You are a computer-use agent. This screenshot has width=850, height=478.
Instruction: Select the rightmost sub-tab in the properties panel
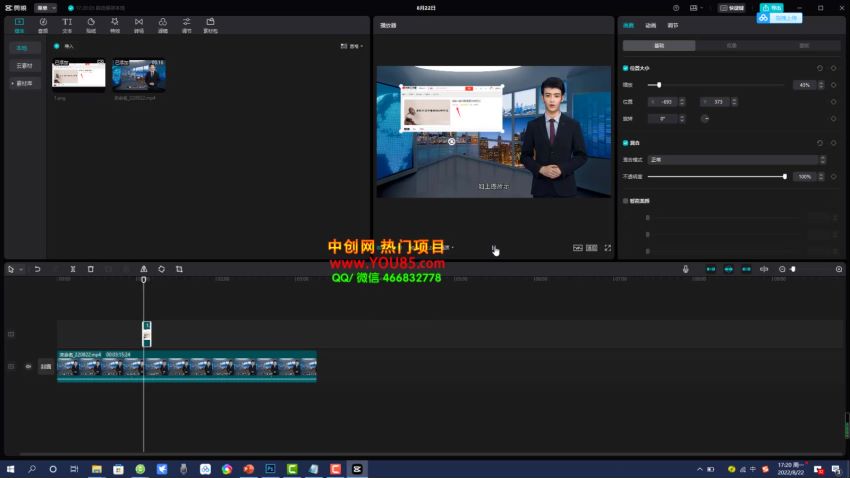point(804,46)
